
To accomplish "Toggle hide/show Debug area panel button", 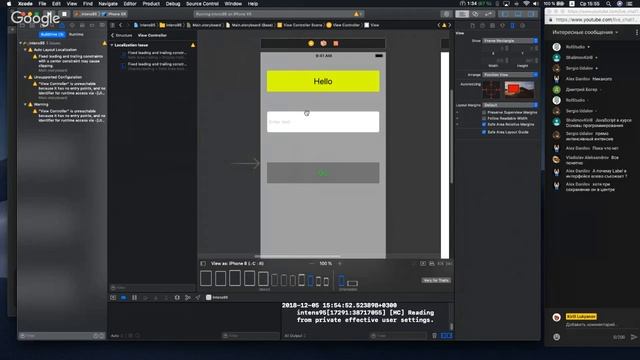I will pos(518,14).
